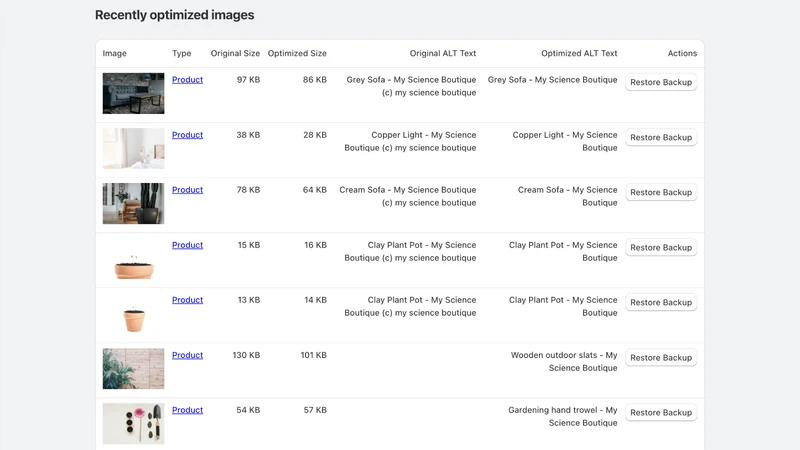This screenshot has width=800, height=450.
Task: Click the Original Size column header
Action: click(x=235, y=53)
